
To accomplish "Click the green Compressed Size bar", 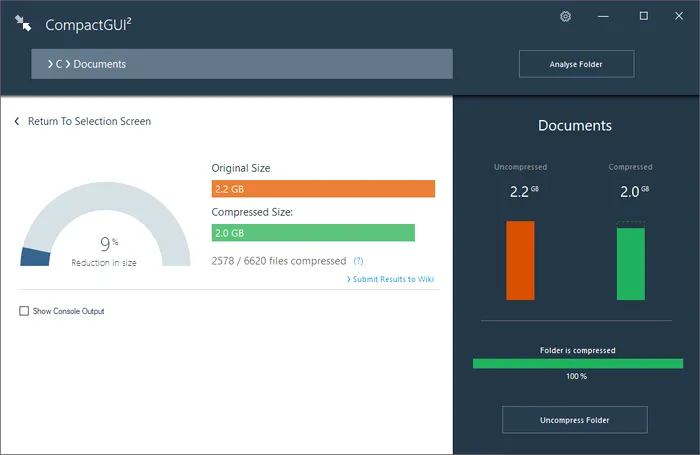I will pos(313,232).
